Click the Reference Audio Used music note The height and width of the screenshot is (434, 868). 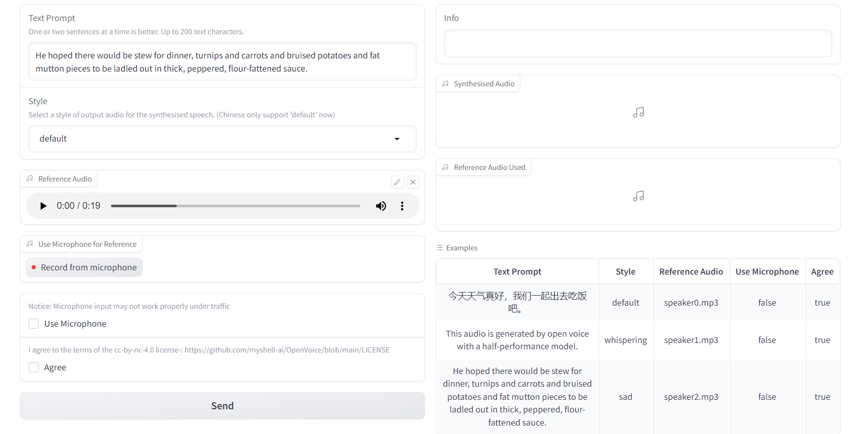(638, 196)
